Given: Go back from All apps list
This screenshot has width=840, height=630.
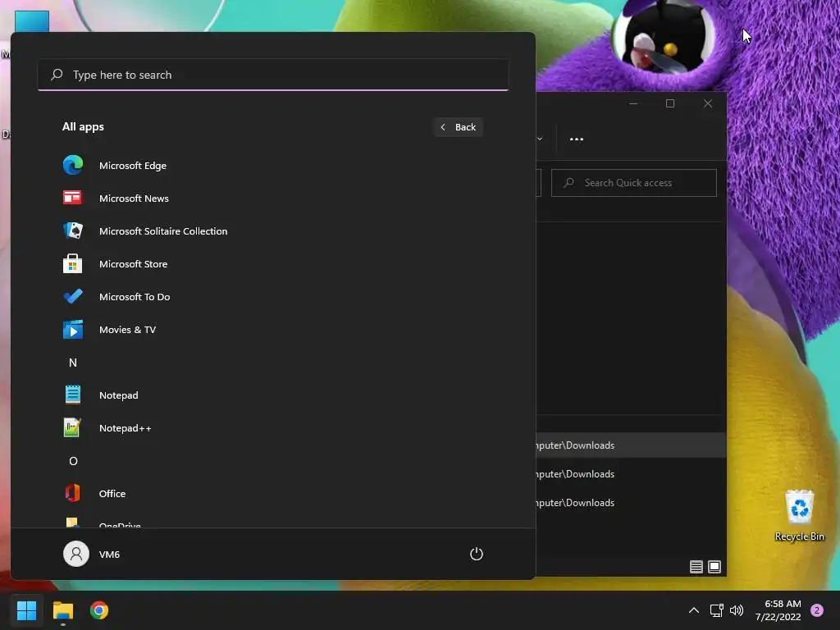Looking at the screenshot, I should [459, 127].
